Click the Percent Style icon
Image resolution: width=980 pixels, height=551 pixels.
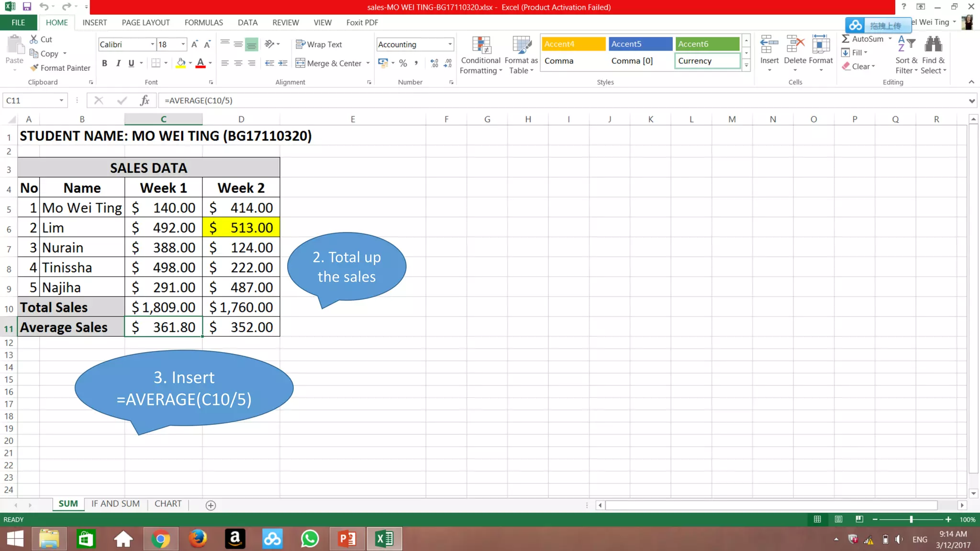point(403,63)
